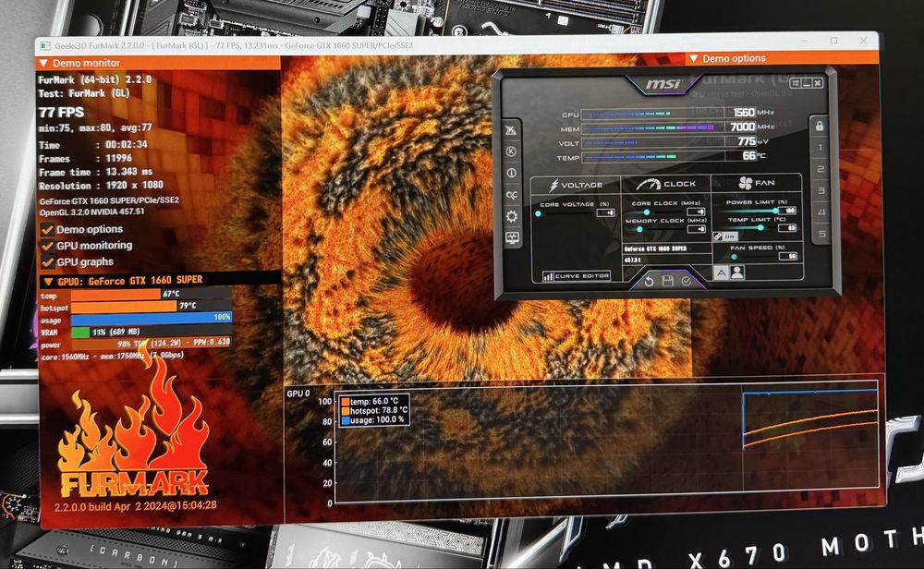Image resolution: width=924 pixels, height=569 pixels.
Task: Collapse the Demo monitor panel
Action: pos(43,63)
